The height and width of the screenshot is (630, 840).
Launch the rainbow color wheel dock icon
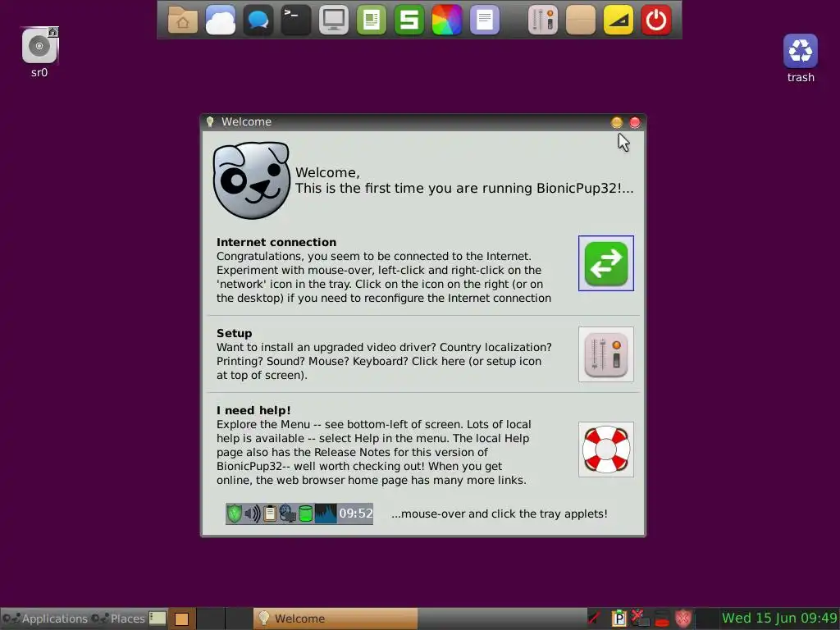pos(446,21)
